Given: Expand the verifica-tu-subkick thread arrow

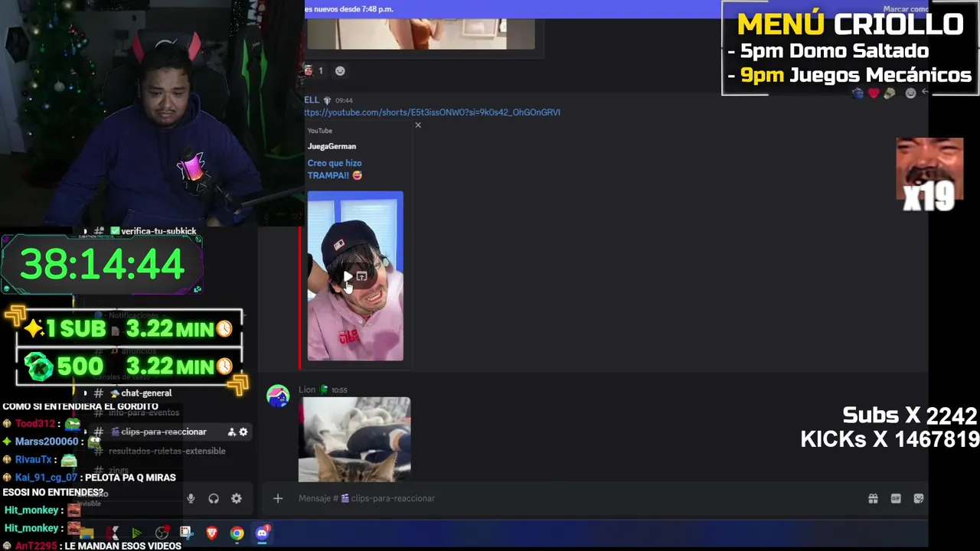Looking at the screenshot, I should point(86,231).
